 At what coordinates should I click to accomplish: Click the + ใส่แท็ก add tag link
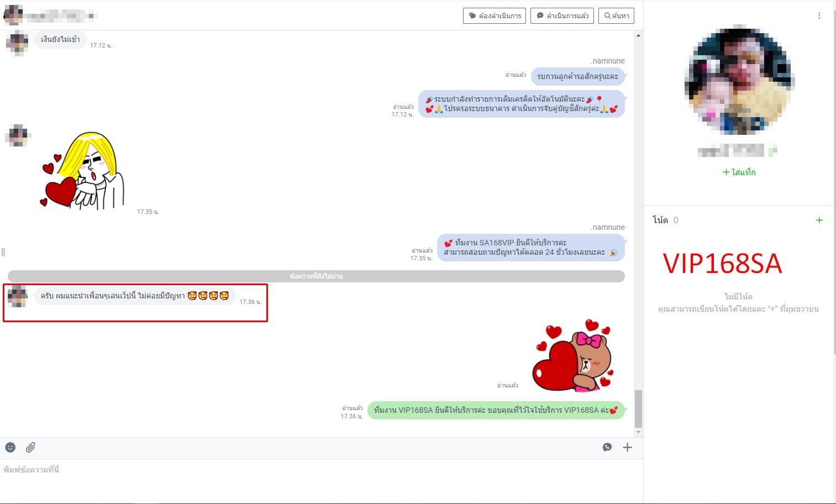739,172
